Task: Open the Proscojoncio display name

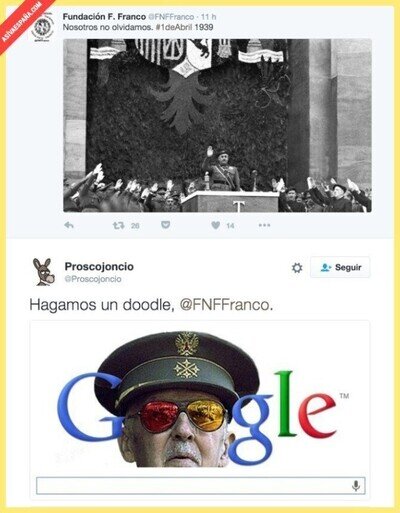Action: point(99,266)
